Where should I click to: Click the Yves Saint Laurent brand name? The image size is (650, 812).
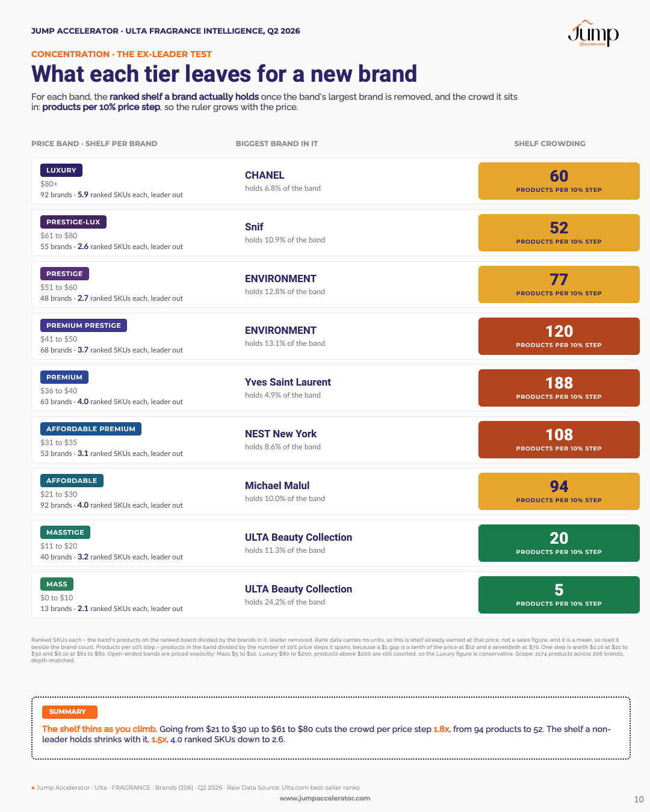pyautogui.click(x=288, y=382)
